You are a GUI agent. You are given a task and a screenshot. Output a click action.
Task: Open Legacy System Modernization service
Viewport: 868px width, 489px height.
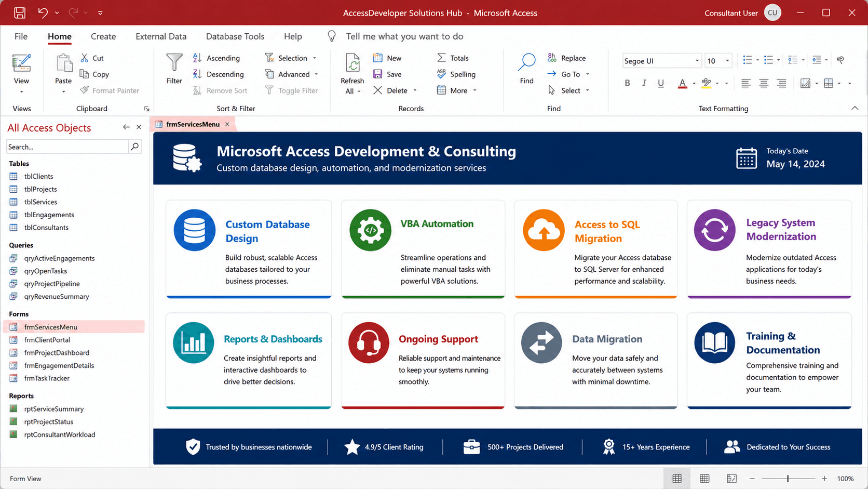769,249
